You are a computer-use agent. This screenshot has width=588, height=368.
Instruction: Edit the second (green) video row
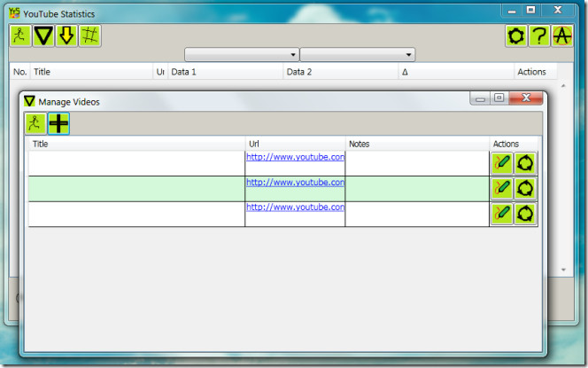coord(502,189)
